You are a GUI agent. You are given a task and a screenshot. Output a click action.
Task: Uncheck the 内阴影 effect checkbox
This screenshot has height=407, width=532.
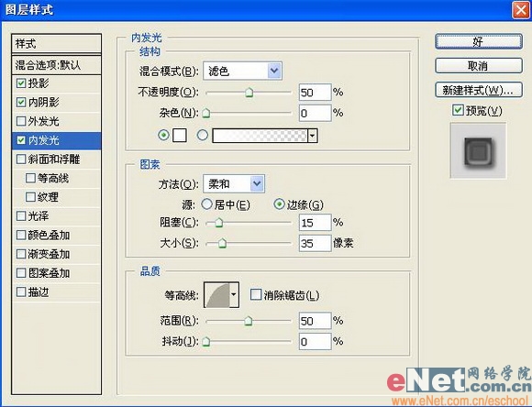click(21, 102)
